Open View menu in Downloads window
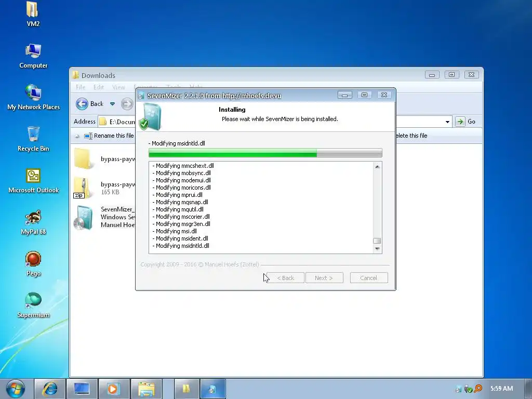Viewport: 532px width, 399px height. [118, 87]
